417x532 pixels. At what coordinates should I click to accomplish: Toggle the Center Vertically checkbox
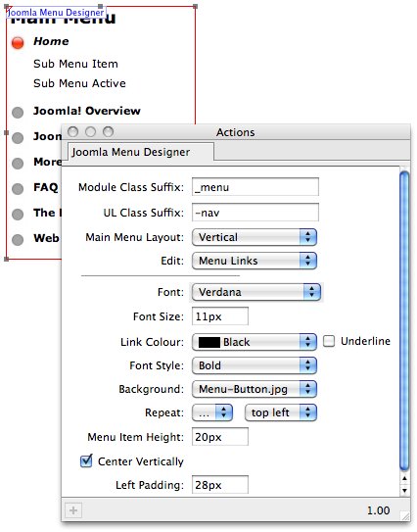(86, 461)
